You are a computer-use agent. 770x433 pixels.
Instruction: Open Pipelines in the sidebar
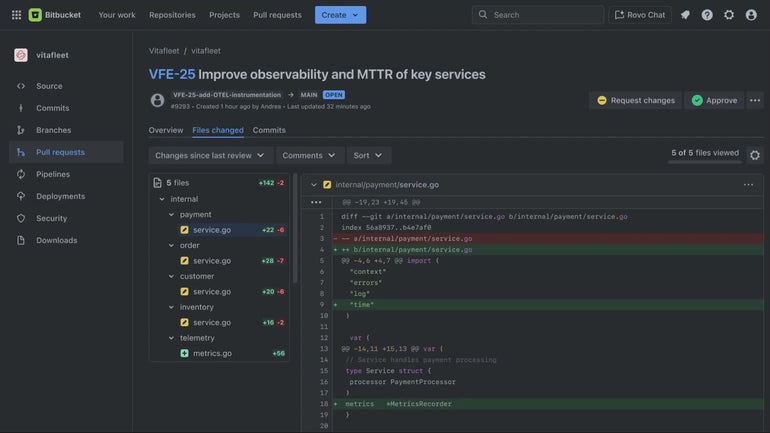pos(53,174)
